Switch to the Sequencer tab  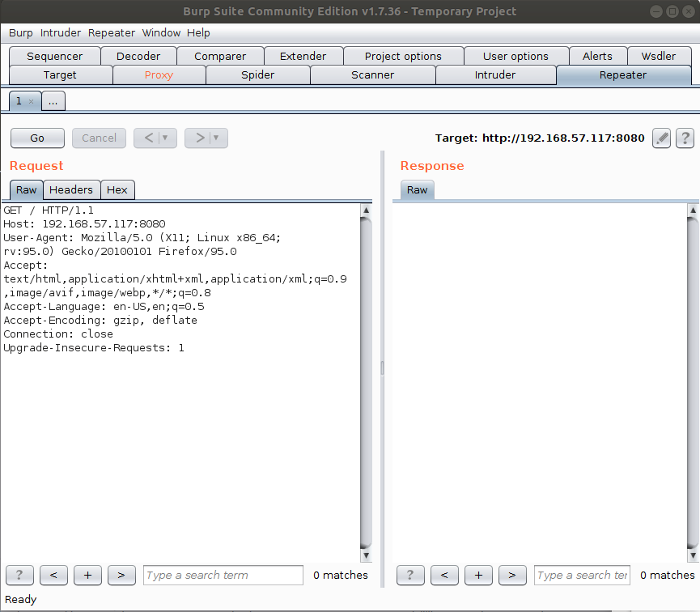click(55, 57)
